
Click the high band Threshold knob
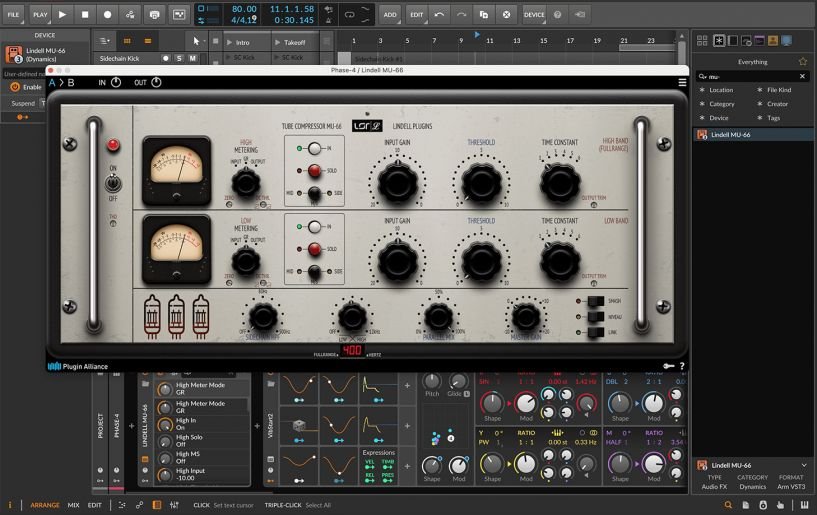[x=481, y=182]
